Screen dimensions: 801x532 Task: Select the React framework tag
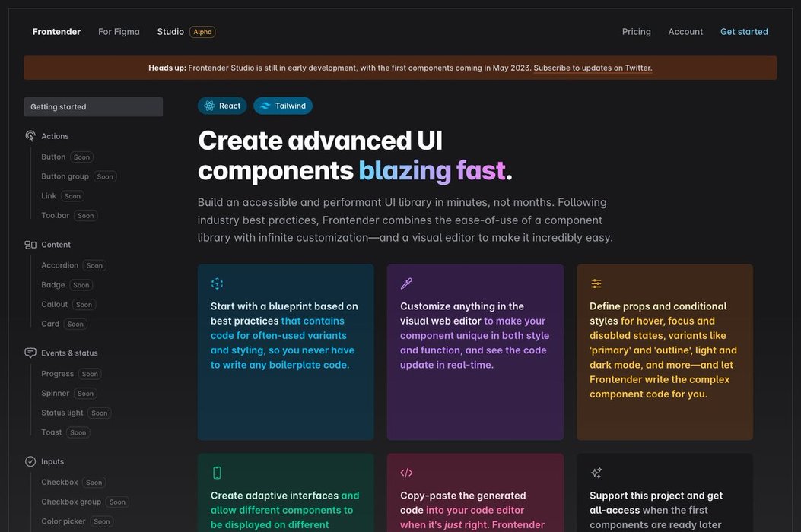pyautogui.click(x=222, y=106)
